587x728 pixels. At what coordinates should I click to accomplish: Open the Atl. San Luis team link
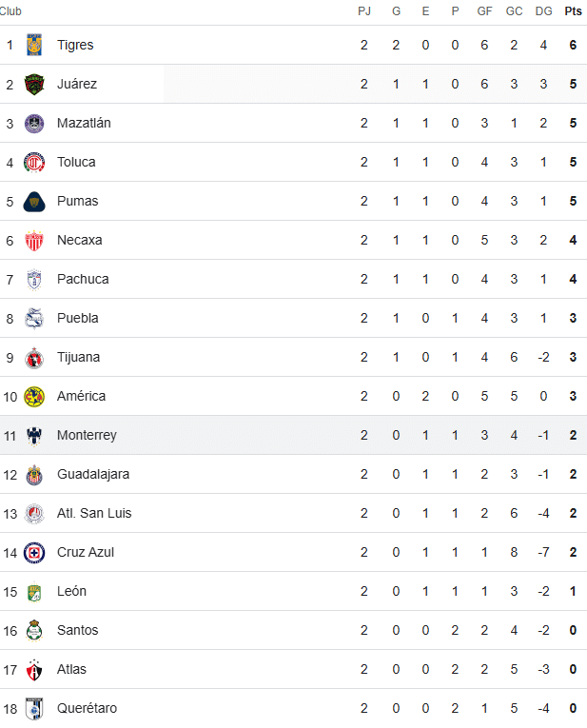[x=94, y=513]
